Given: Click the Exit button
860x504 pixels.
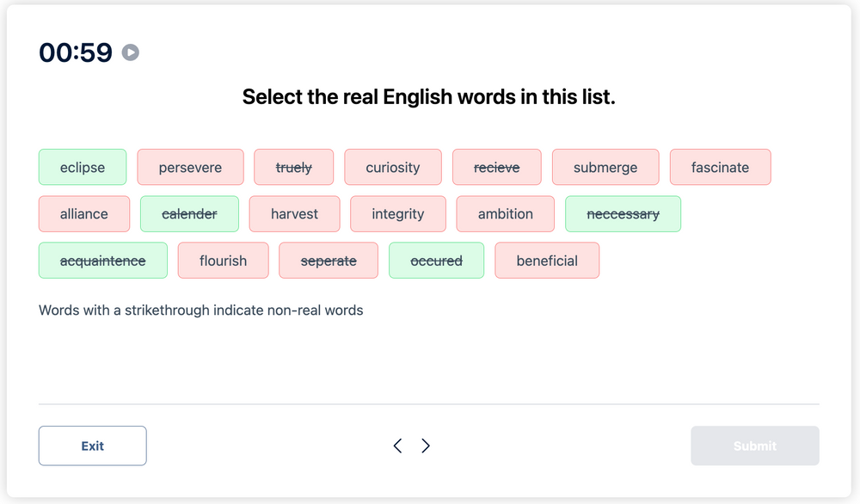Looking at the screenshot, I should click(x=92, y=446).
